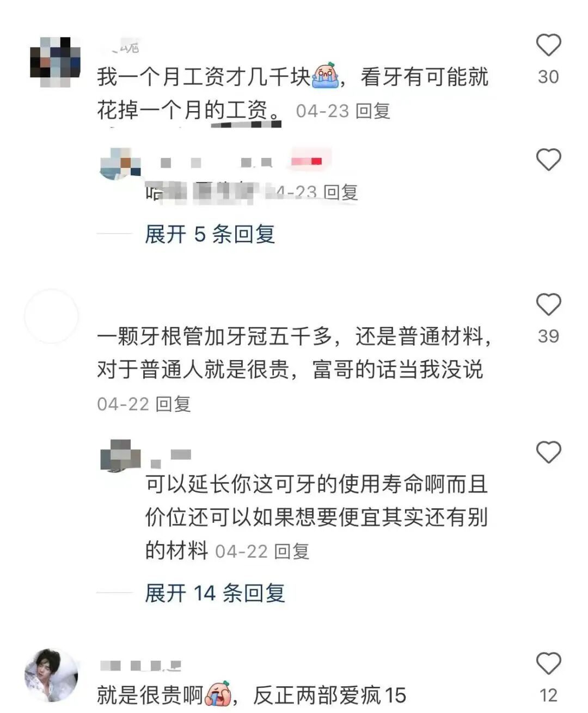Expand 展开 5 条回复 thread

pyautogui.click(x=210, y=234)
